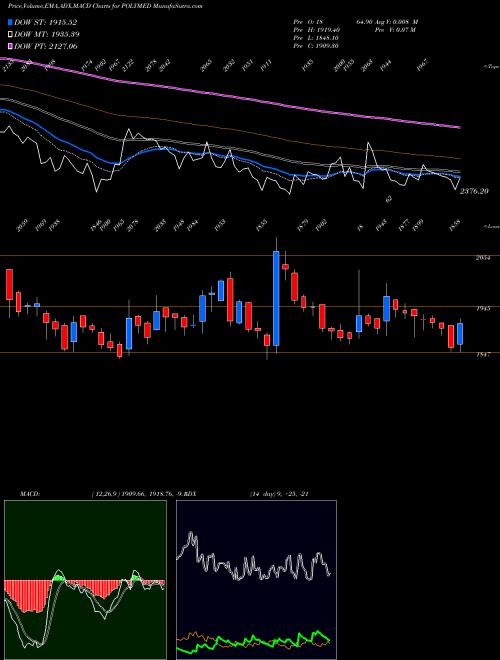Image resolution: width=500 pixels, height=660 pixels.
Task: Click the blue DOW ST legend swatch
Action: (10, 23)
